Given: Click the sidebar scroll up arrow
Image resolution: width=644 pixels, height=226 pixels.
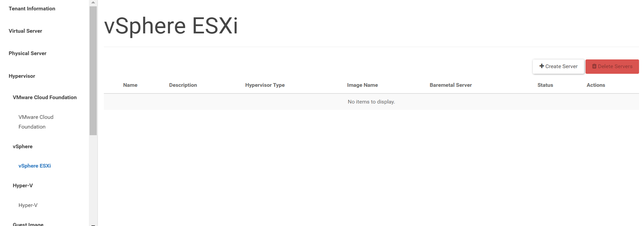Looking at the screenshot, I should tap(93, 2).
